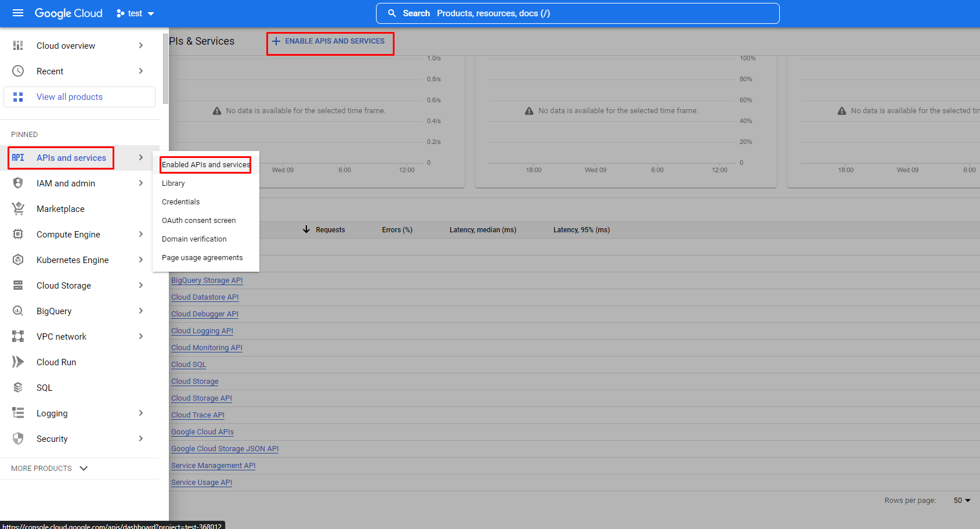Expand the VPC network submenu chevron
The image size is (980, 529).
141,336
